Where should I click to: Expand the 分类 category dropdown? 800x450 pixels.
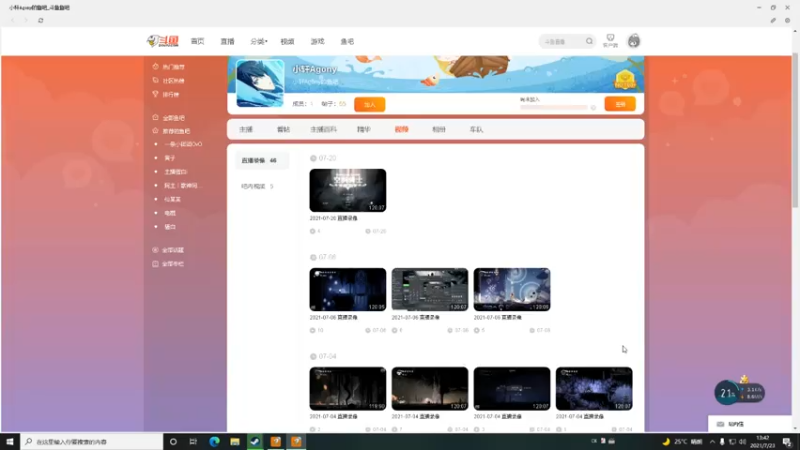coord(259,41)
